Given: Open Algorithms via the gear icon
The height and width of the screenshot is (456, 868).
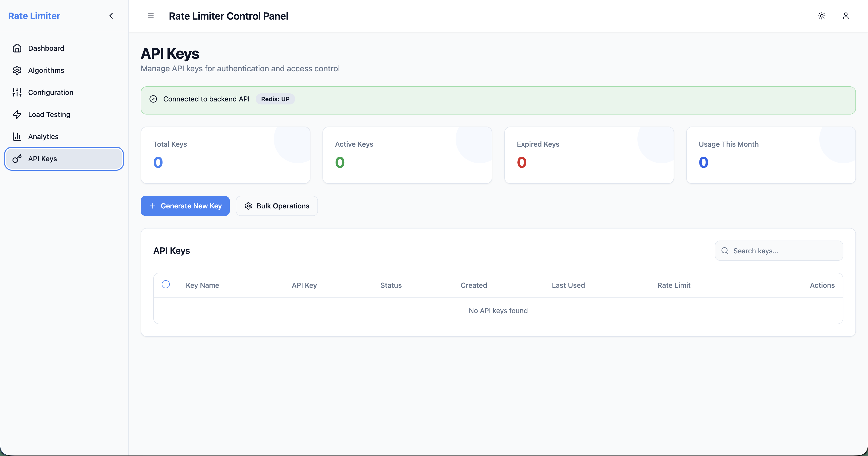Looking at the screenshot, I should [x=17, y=70].
